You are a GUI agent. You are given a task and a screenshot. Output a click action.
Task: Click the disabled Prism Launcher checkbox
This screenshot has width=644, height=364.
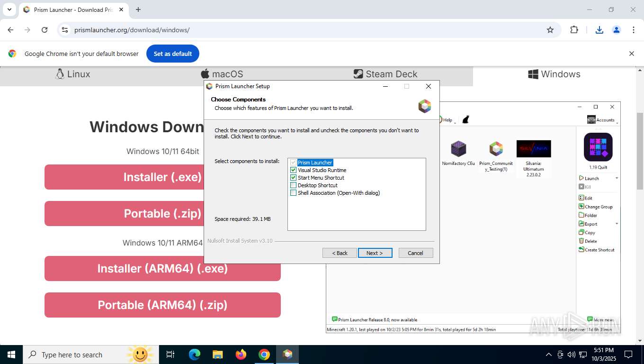click(x=293, y=163)
